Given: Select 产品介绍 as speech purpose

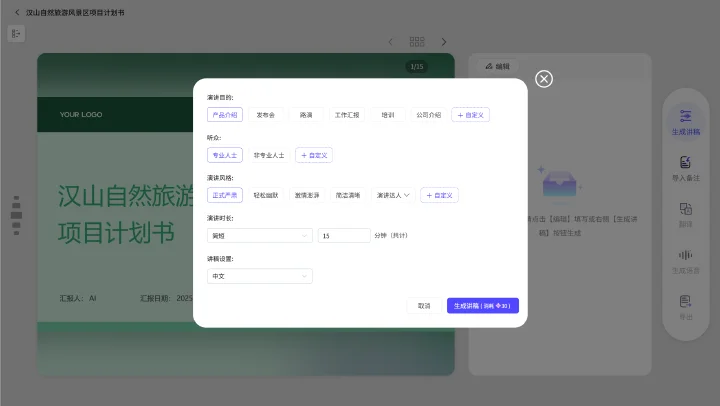Looking at the screenshot, I should [x=225, y=115].
